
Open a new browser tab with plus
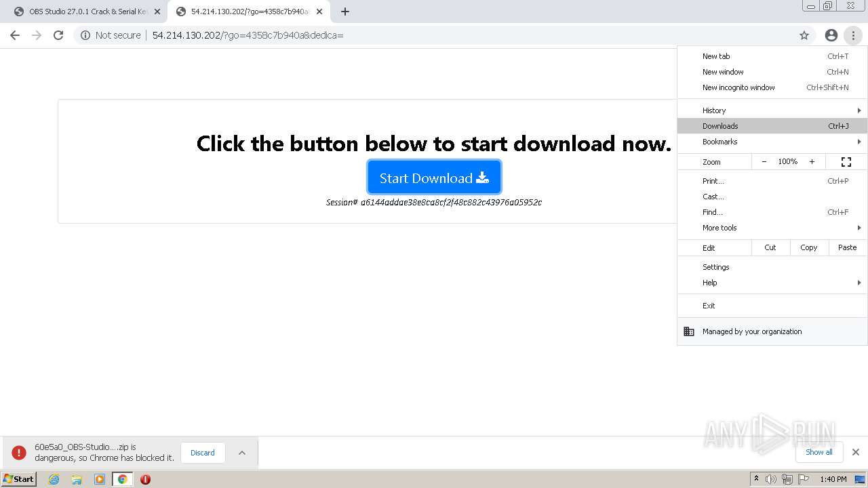pyautogui.click(x=345, y=12)
